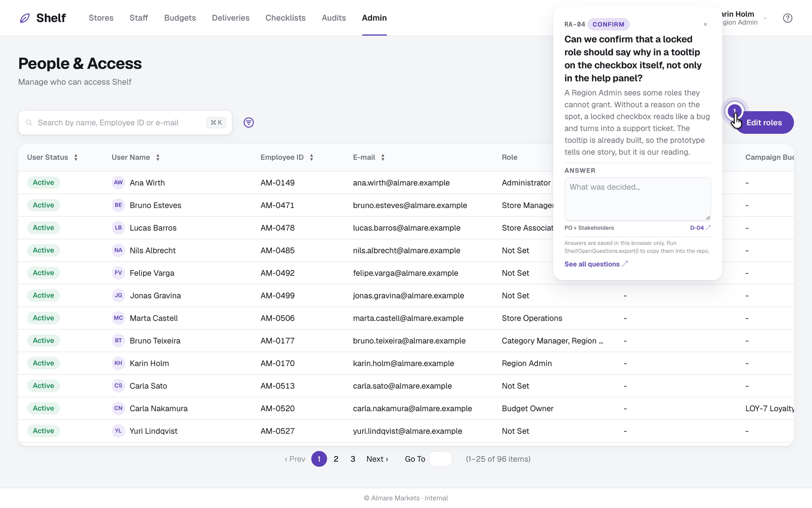Open the help question-mark icon
This screenshot has height=508, width=812.
[x=788, y=18]
